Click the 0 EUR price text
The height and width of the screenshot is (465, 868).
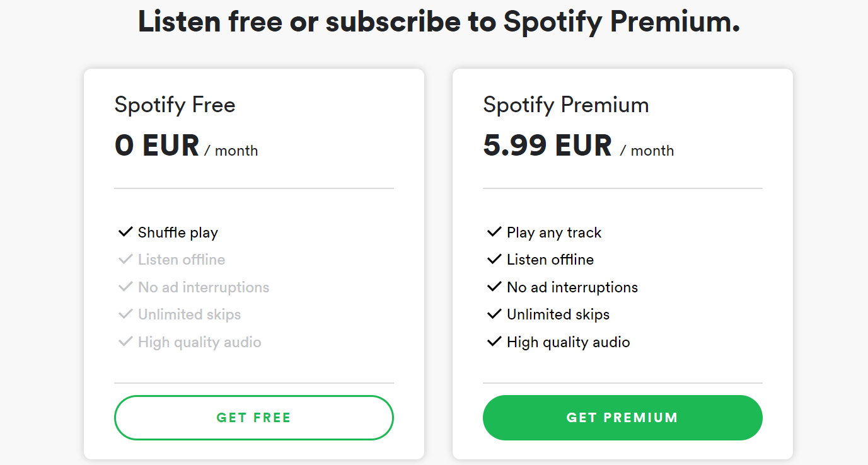point(157,146)
